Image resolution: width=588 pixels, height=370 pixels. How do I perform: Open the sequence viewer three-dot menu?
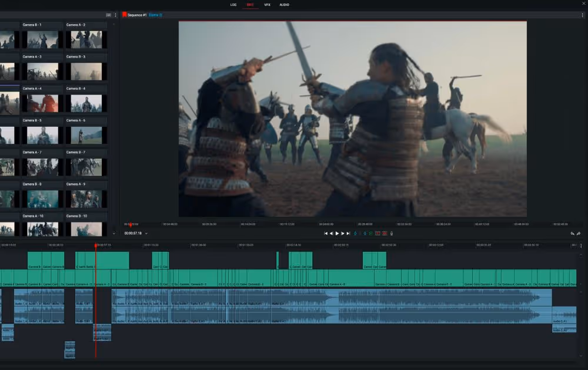[x=582, y=15]
